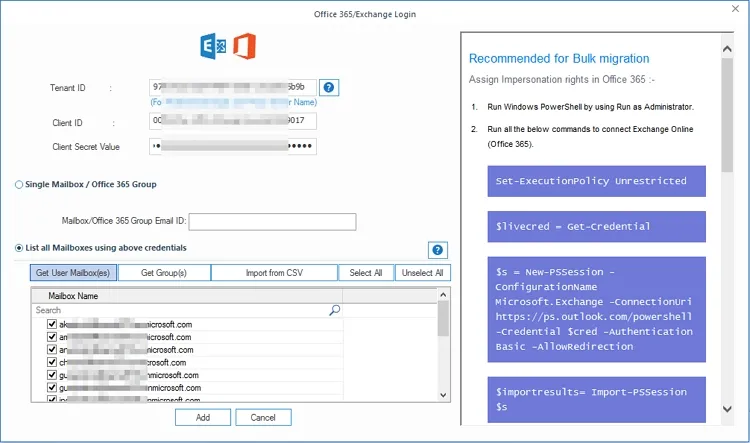Click the Cancel button

tap(263, 417)
